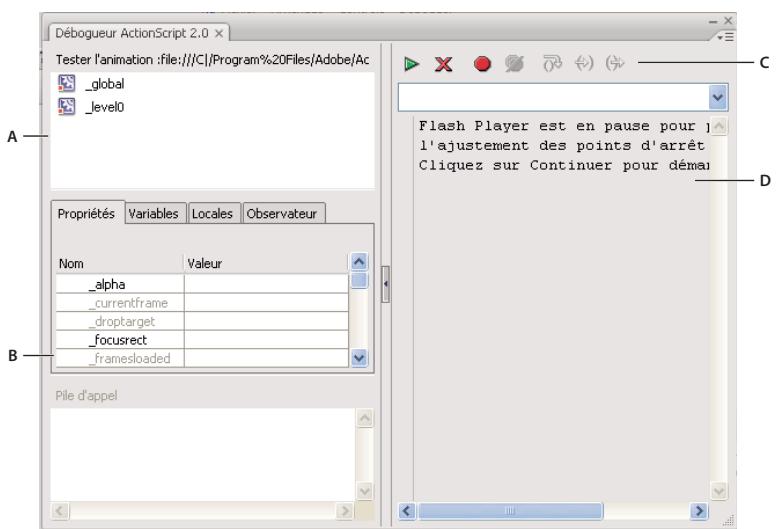Viewport: 779px width, 529px height.
Task: Click the code pane horizontal scrollbar thumb
Action: click(510, 511)
